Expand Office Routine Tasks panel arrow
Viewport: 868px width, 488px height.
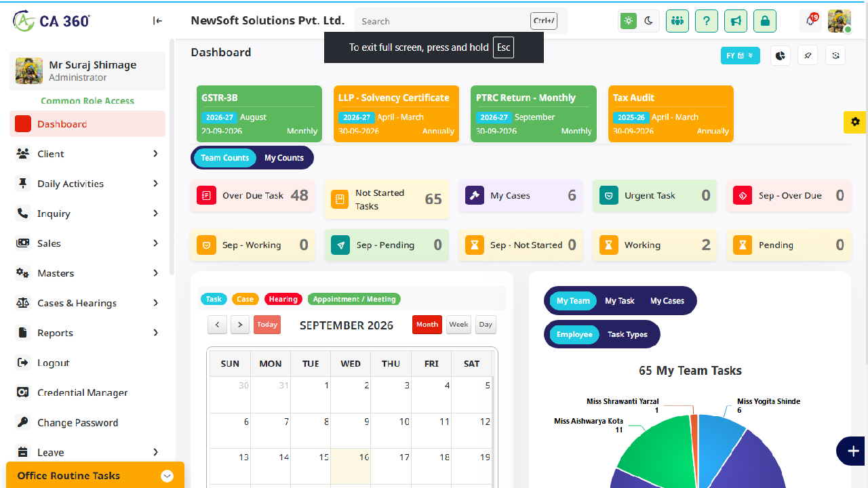click(x=167, y=476)
